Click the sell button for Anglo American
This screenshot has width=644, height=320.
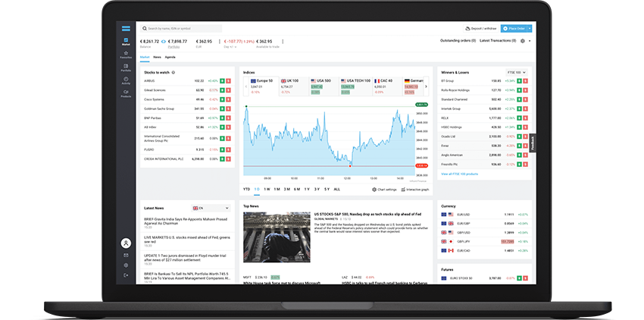525,155
